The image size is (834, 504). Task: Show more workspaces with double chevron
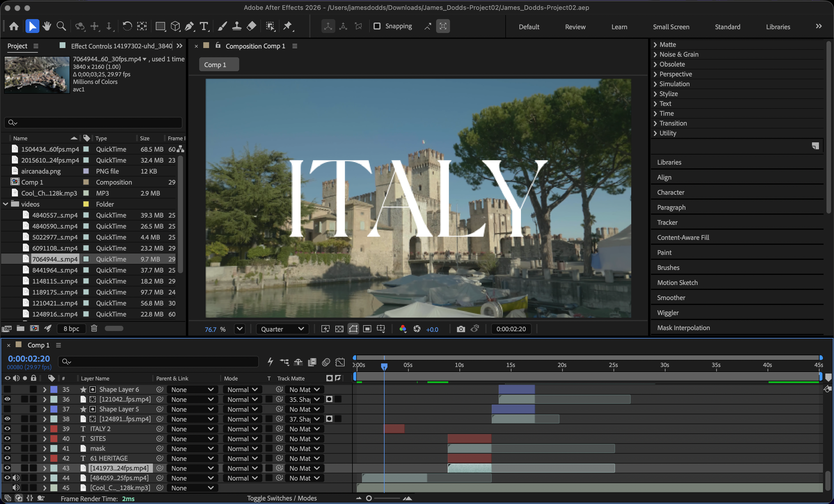[818, 26]
